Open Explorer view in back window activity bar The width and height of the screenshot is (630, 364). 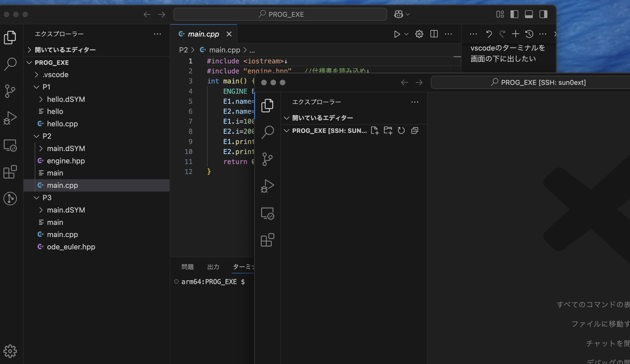click(x=10, y=38)
